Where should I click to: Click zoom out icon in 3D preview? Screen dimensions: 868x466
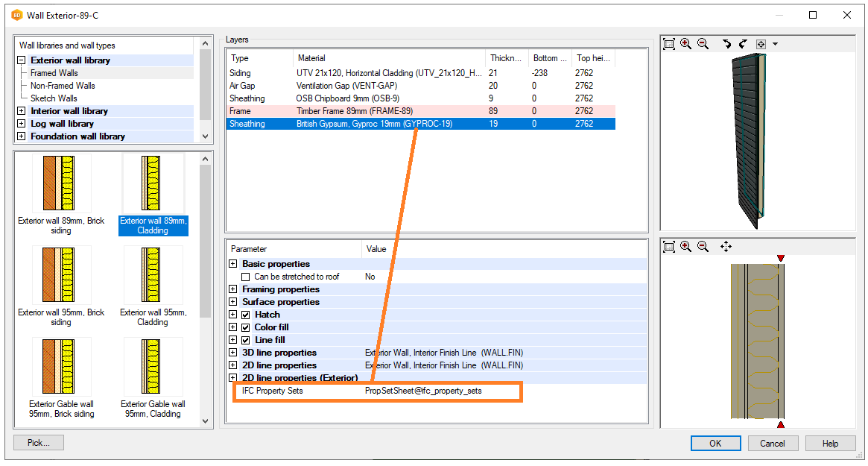(x=703, y=44)
